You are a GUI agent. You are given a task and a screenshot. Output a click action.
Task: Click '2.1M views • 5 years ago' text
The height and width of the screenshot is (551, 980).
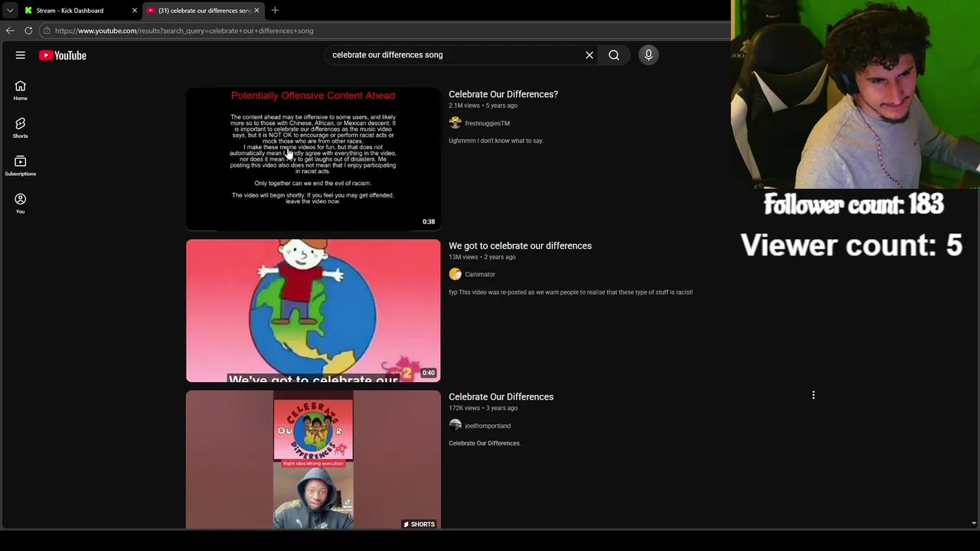pyautogui.click(x=483, y=106)
